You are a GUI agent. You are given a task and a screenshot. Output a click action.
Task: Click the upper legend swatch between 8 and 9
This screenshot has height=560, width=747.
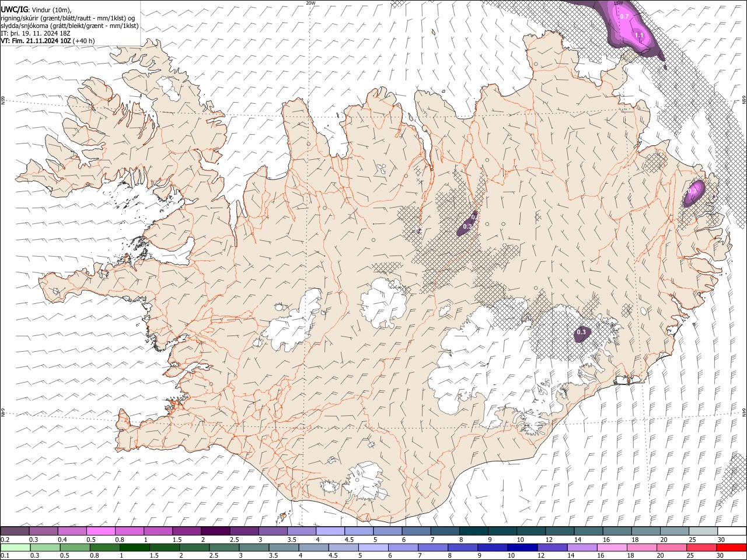pos(474,531)
